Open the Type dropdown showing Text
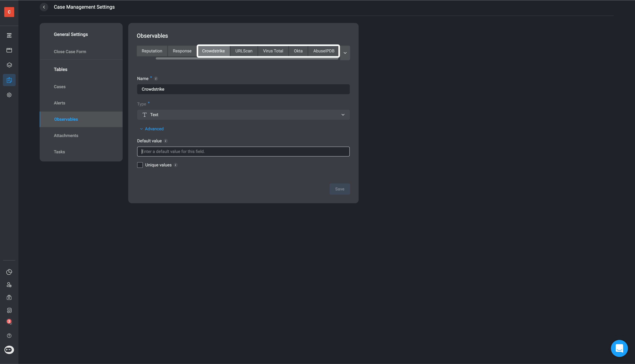The width and height of the screenshot is (635, 364). click(243, 115)
